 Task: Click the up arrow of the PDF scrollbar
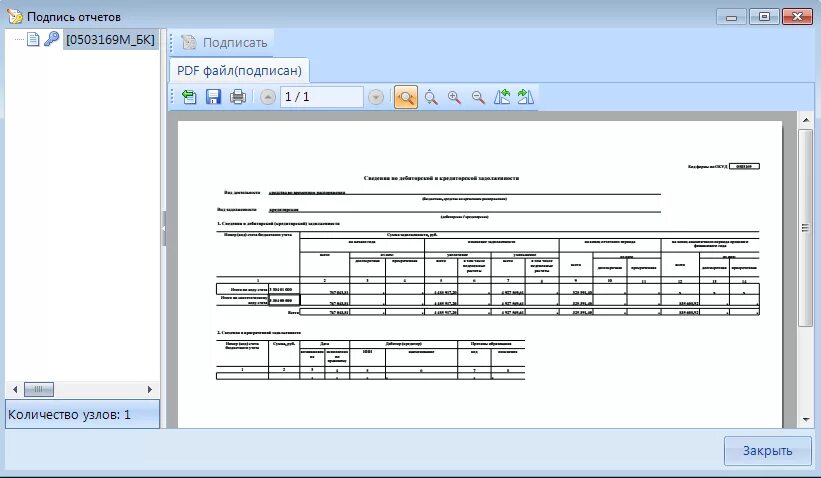(806, 120)
